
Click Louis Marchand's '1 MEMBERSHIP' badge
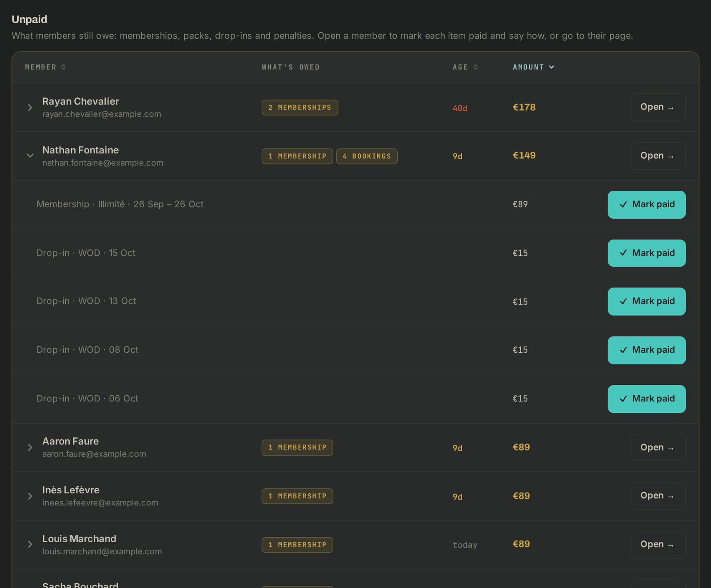(297, 545)
